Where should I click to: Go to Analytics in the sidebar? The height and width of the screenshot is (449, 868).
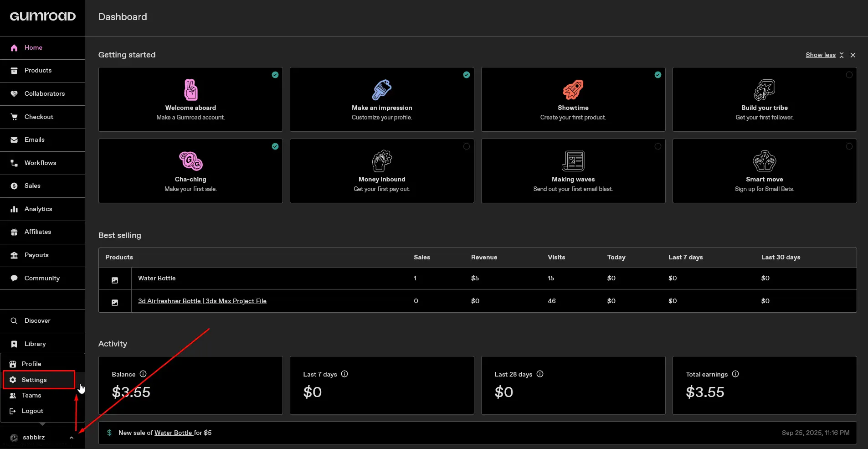click(x=42, y=209)
